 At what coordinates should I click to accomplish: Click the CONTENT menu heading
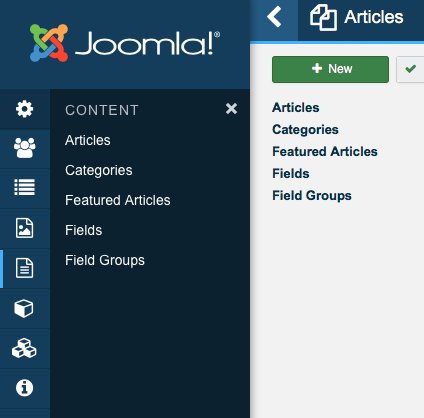(102, 110)
